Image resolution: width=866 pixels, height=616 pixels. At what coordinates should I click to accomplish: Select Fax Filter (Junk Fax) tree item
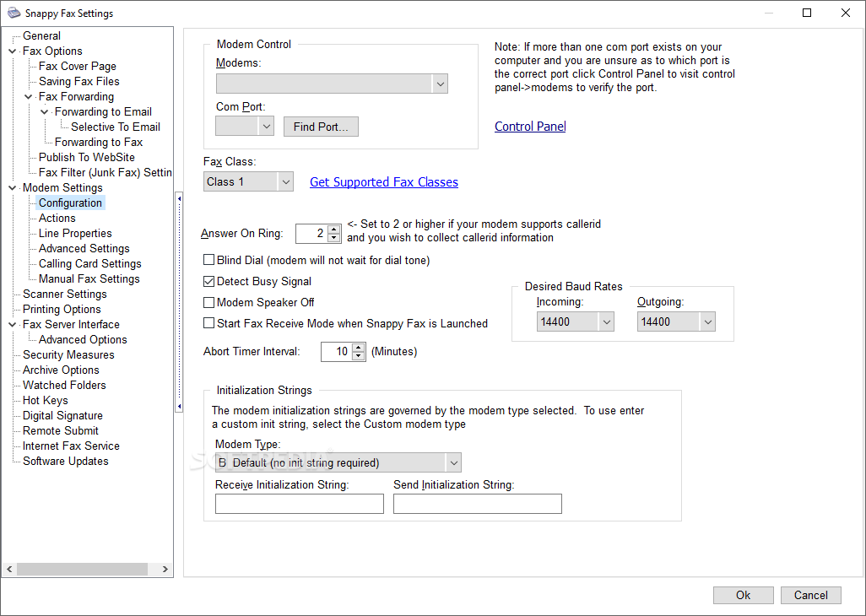105,173
